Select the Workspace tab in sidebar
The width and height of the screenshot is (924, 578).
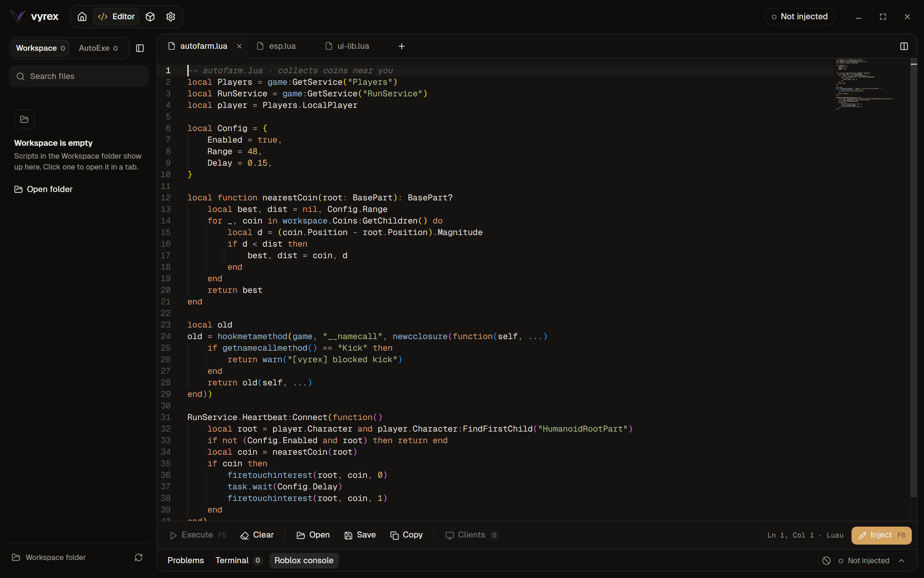coord(40,48)
